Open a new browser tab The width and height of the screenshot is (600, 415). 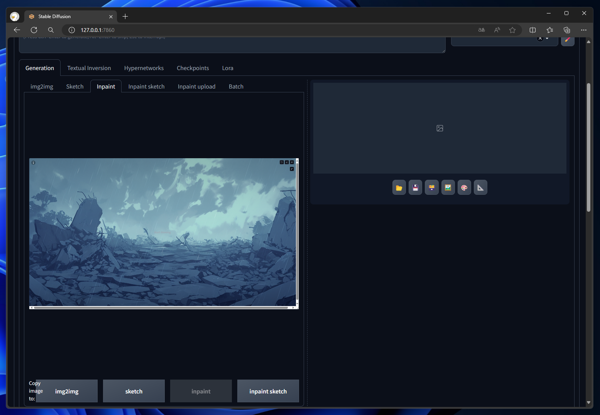pyautogui.click(x=125, y=16)
